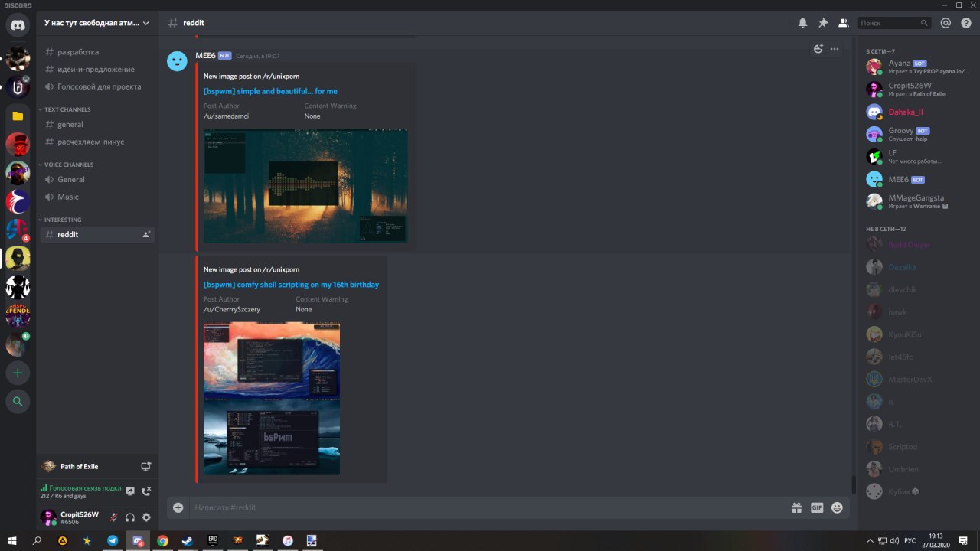The width and height of the screenshot is (980, 551).
Task: Open Dahaka_II profile in member list
Action: tap(916, 112)
